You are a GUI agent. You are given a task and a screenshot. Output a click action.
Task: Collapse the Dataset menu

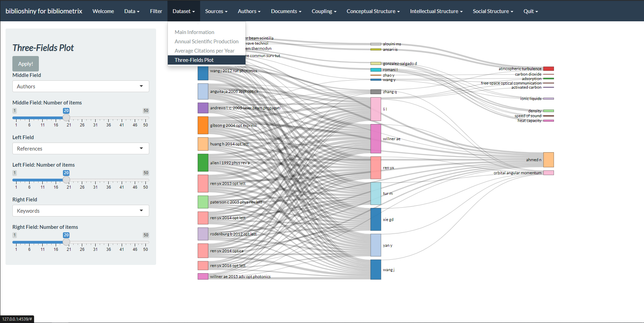(x=184, y=11)
